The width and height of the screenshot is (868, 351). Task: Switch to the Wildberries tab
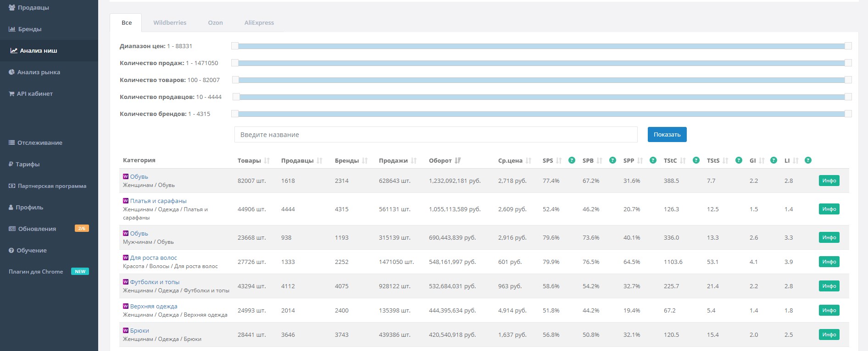[170, 22]
